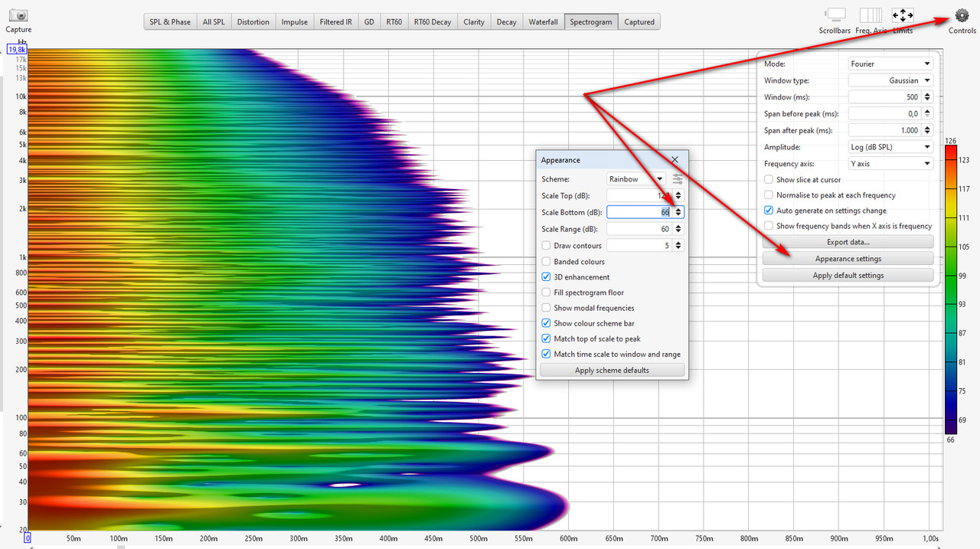Click Apply default settings button
The height and width of the screenshot is (549, 980).
[848, 276]
